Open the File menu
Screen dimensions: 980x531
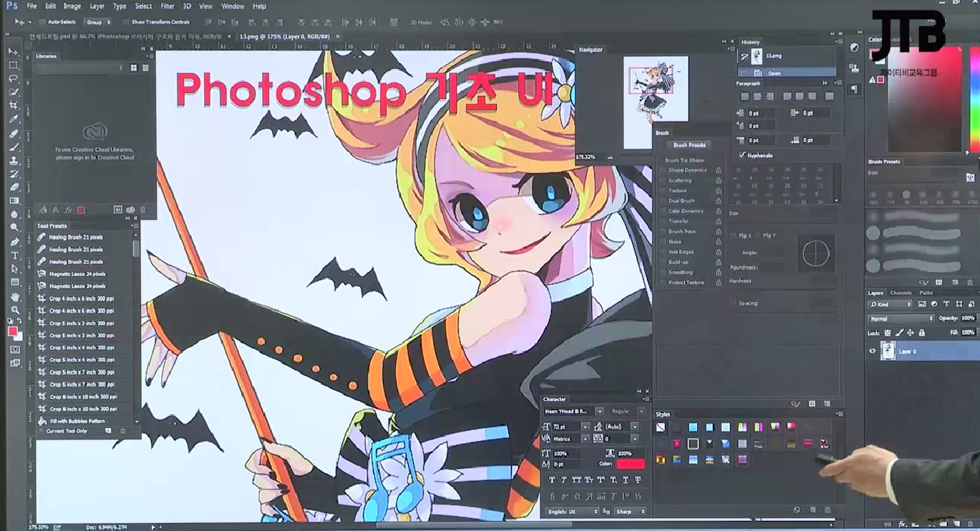click(31, 6)
